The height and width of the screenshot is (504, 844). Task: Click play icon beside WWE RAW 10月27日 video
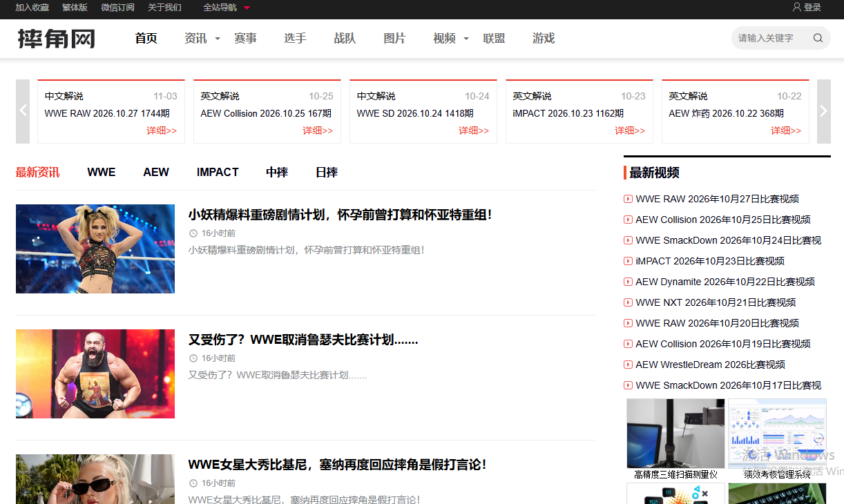[628, 199]
